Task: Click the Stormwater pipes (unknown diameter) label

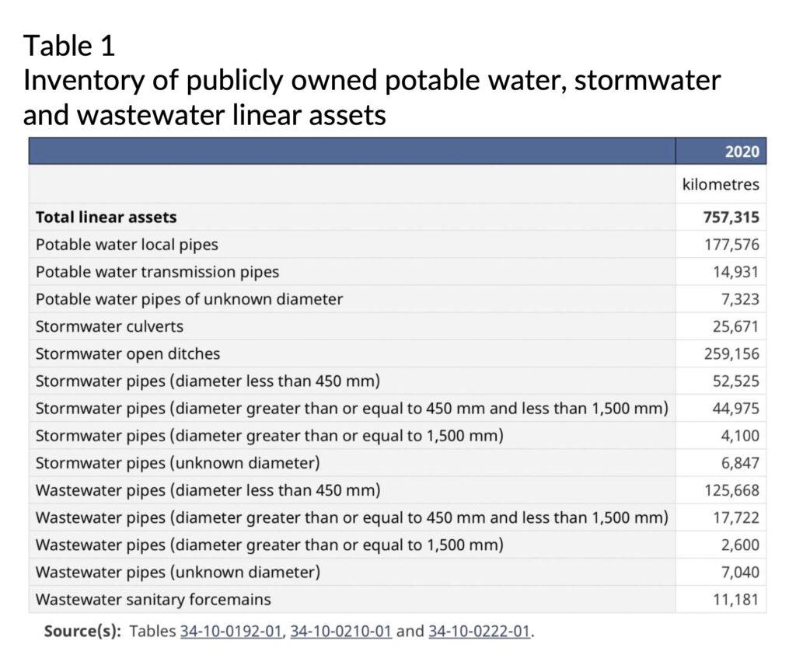Action: coord(178,463)
